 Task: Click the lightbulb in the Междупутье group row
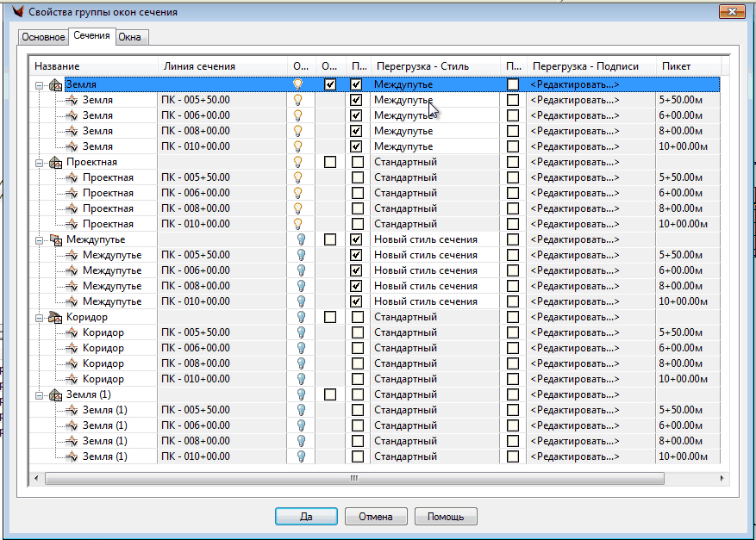[x=300, y=239]
